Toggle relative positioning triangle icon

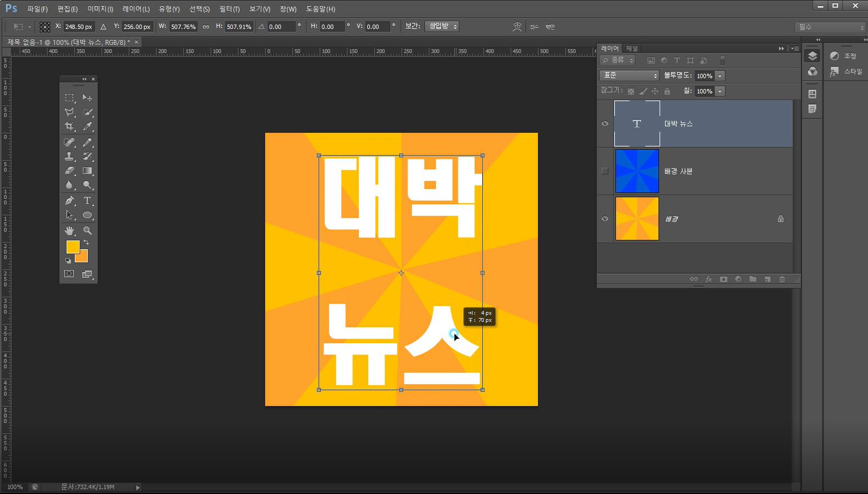point(103,26)
